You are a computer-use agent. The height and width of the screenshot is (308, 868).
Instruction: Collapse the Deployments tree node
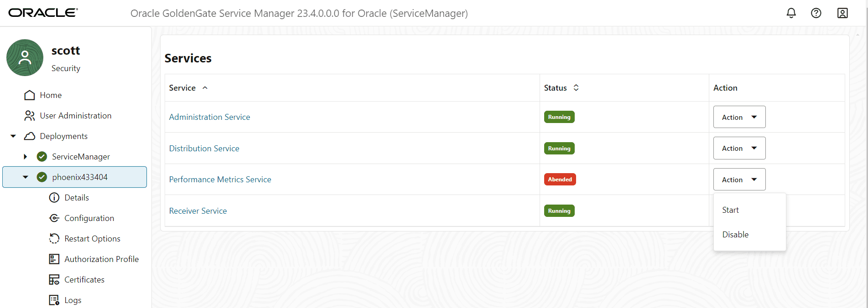point(13,136)
